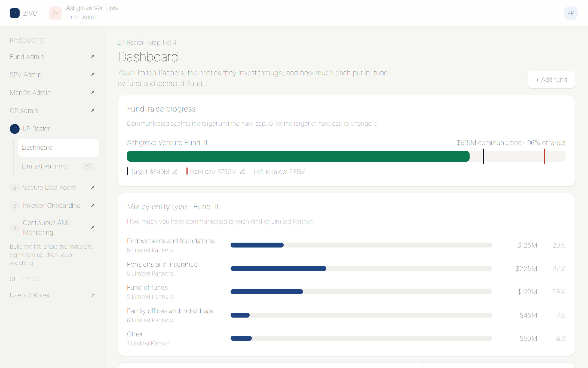This screenshot has width=588, height=368.
Task: Click the Fund of funds row label
Action: point(147,288)
